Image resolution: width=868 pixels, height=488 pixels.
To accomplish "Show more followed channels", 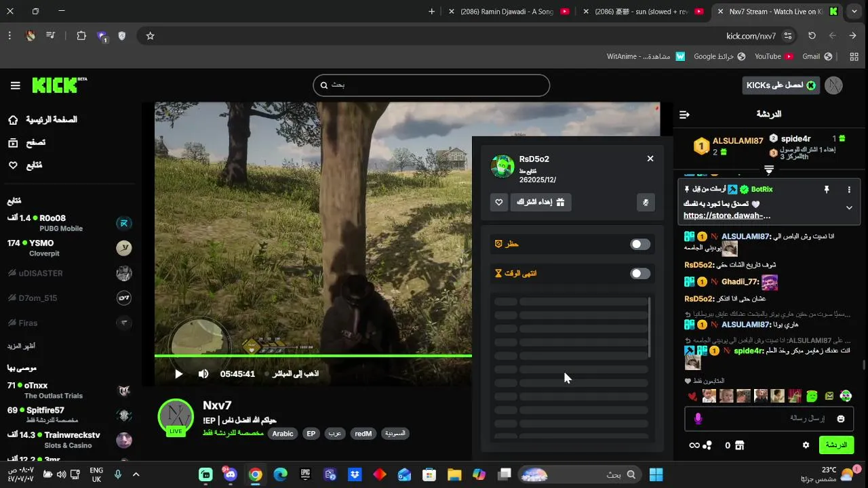I will coord(22,346).
